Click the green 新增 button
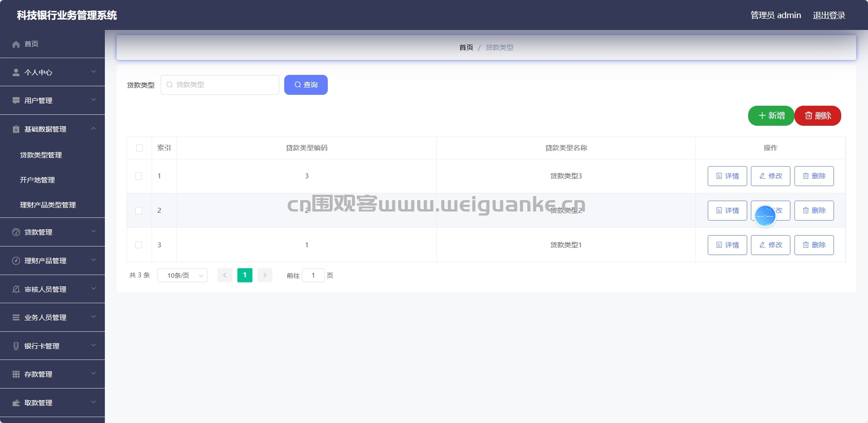This screenshot has width=868, height=423. 771,116
